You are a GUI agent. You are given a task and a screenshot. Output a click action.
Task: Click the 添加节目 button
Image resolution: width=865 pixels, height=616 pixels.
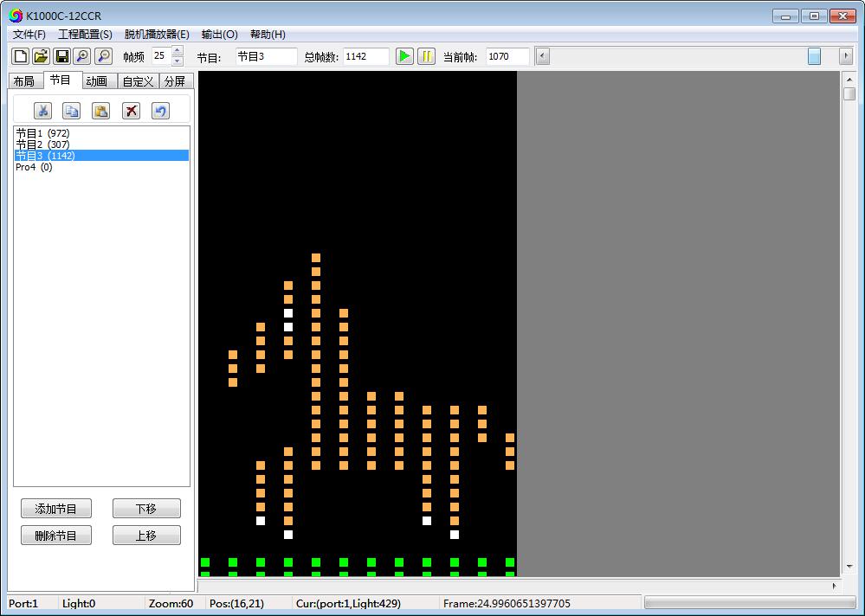click(x=55, y=509)
